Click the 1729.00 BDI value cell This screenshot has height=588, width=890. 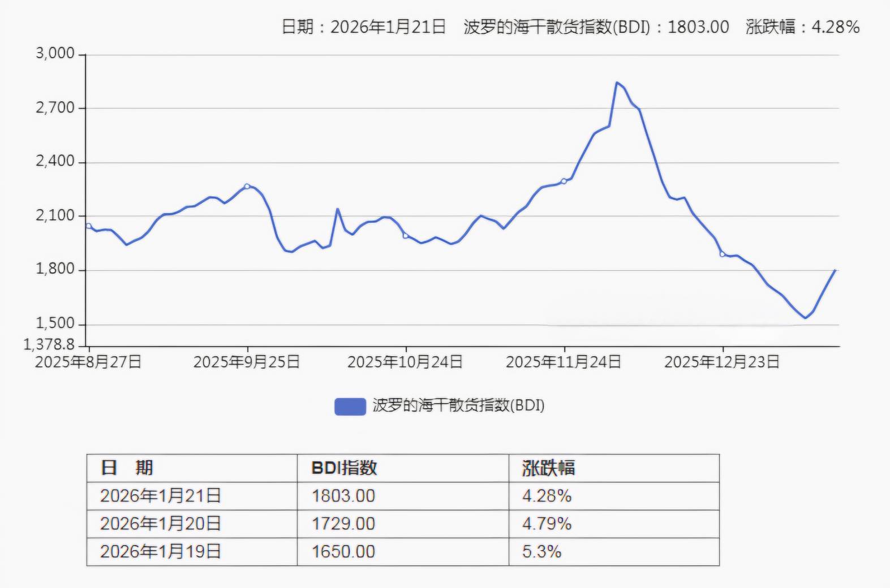pyautogui.click(x=343, y=524)
